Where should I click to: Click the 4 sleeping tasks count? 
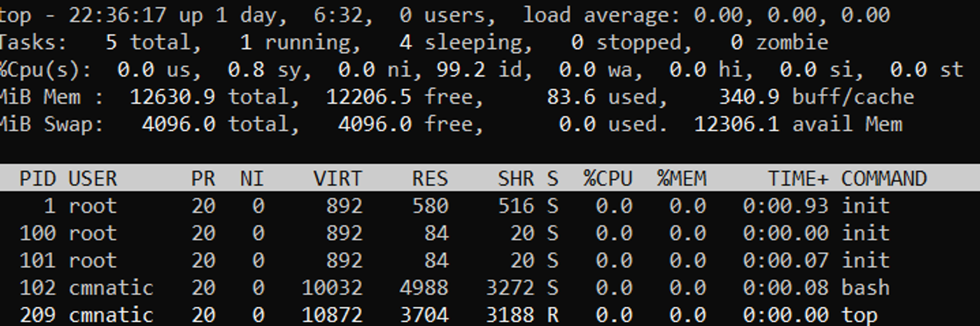405,43
